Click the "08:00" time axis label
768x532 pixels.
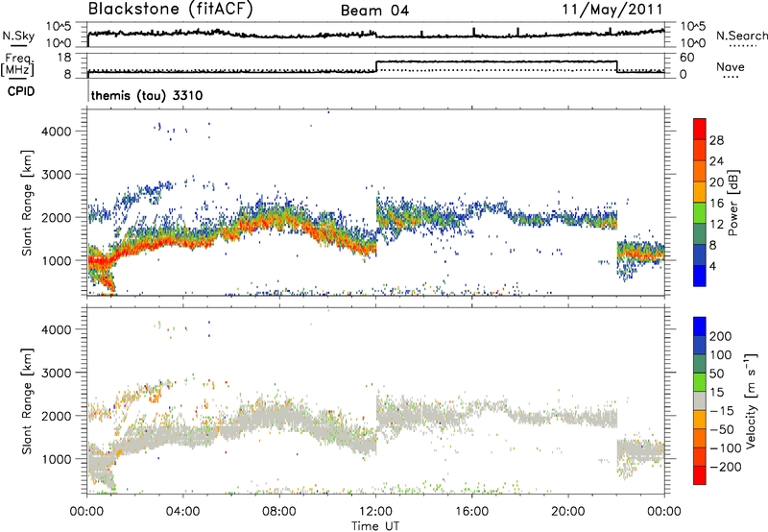279,512
